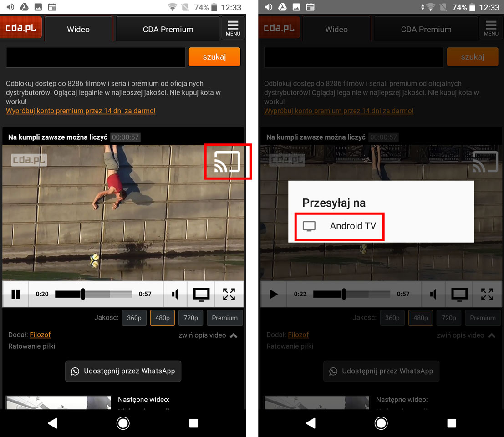Click cda.pl logo on right phone
504x437 pixels.
(279, 28)
